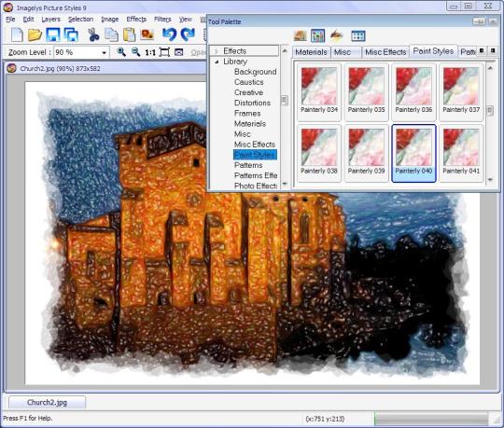The image size is (504, 428).
Task: Click the left tab scroll arrow in Tool Palette
Action: [482, 51]
